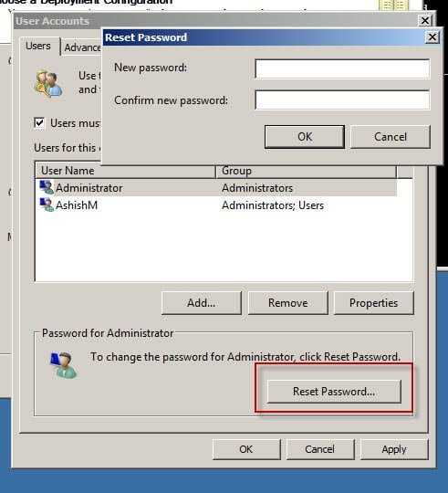Click the user icon in Password for Administrator
448x493 pixels.
click(64, 365)
